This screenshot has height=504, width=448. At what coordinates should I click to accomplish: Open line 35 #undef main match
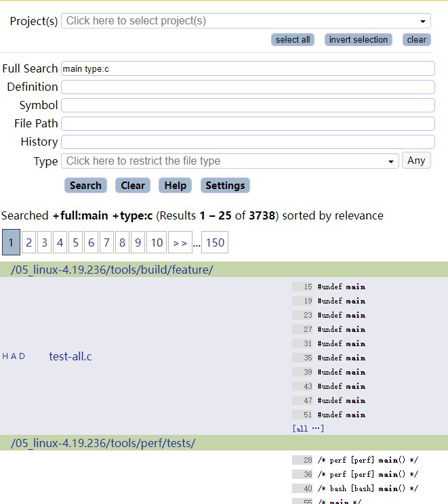point(329,358)
